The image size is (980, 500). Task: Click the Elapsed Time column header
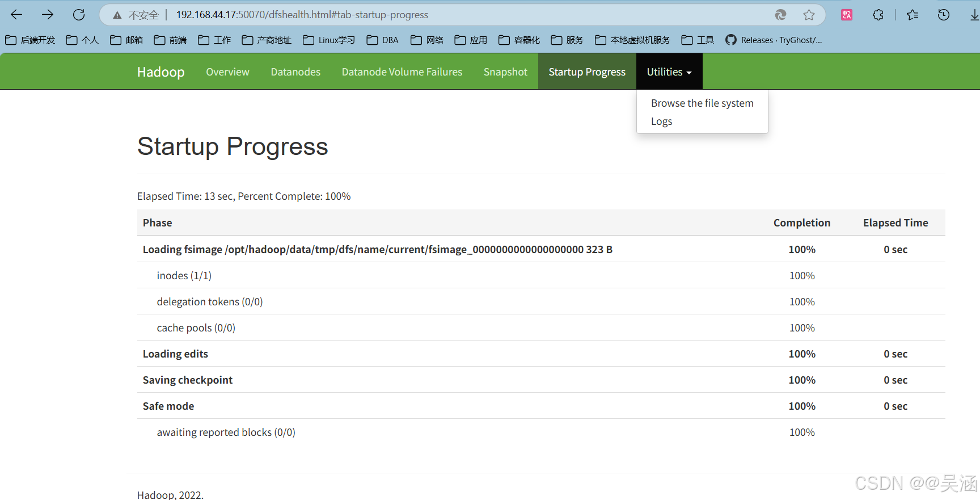tap(895, 223)
